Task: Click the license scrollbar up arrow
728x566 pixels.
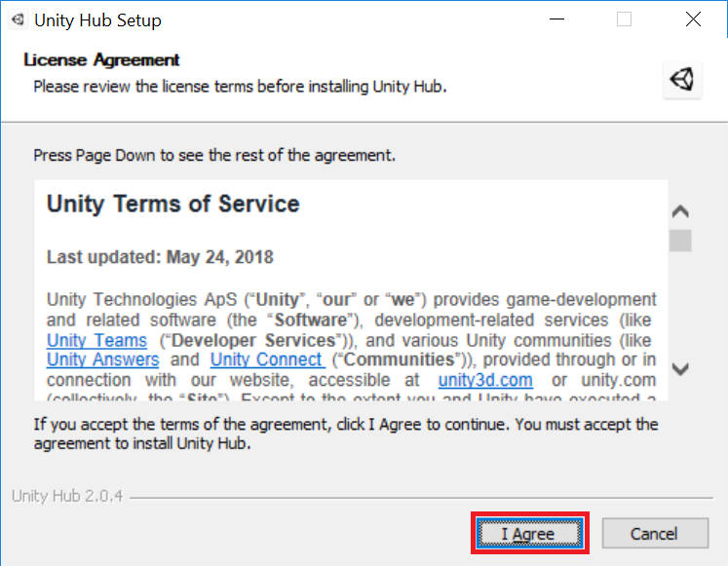Action: pos(680,211)
